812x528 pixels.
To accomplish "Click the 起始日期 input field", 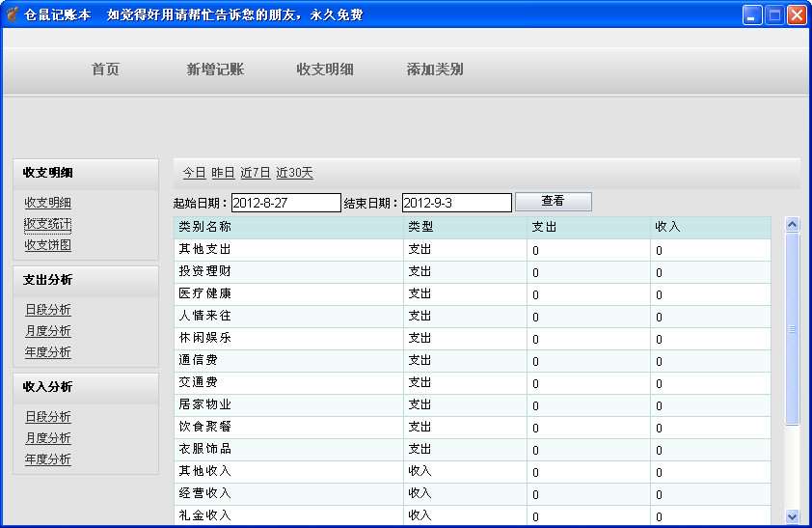I will 285,203.
